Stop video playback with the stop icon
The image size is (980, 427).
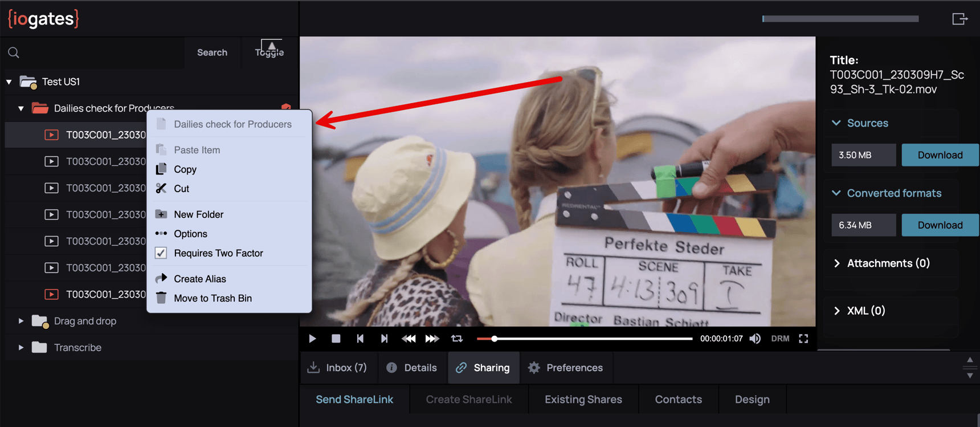tap(336, 339)
